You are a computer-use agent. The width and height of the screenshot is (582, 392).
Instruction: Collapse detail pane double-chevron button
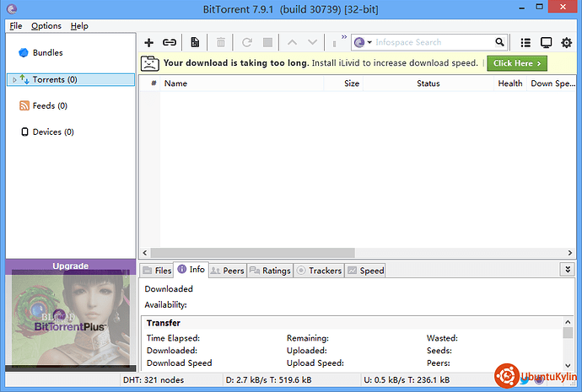coord(568,270)
